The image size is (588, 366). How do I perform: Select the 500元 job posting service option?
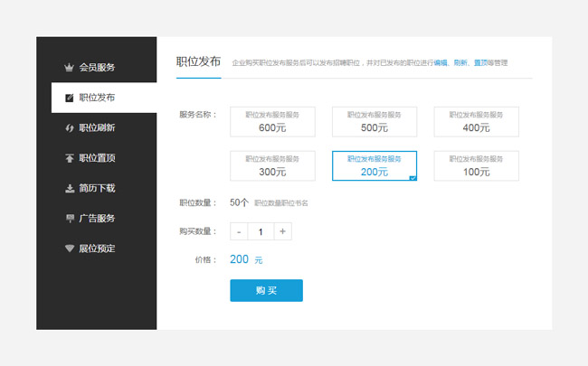375,121
